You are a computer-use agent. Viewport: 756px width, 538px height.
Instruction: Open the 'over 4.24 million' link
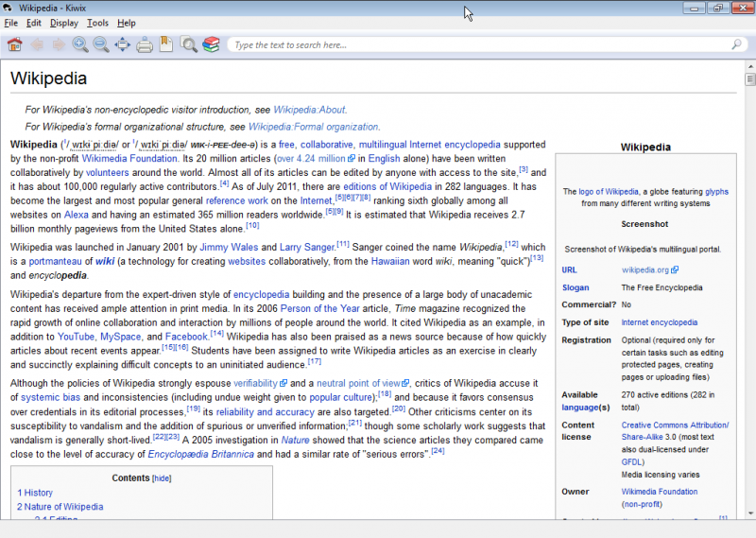(311, 159)
